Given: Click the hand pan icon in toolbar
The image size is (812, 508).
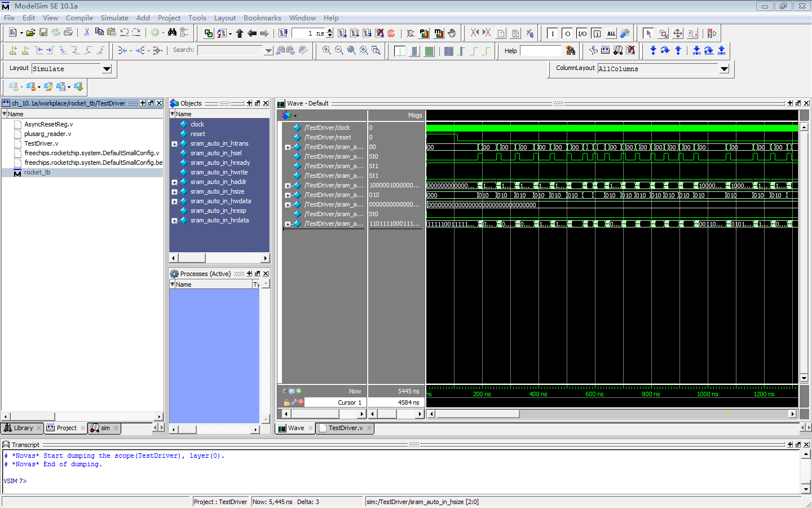Looking at the screenshot, I should [x=452, y=33].
